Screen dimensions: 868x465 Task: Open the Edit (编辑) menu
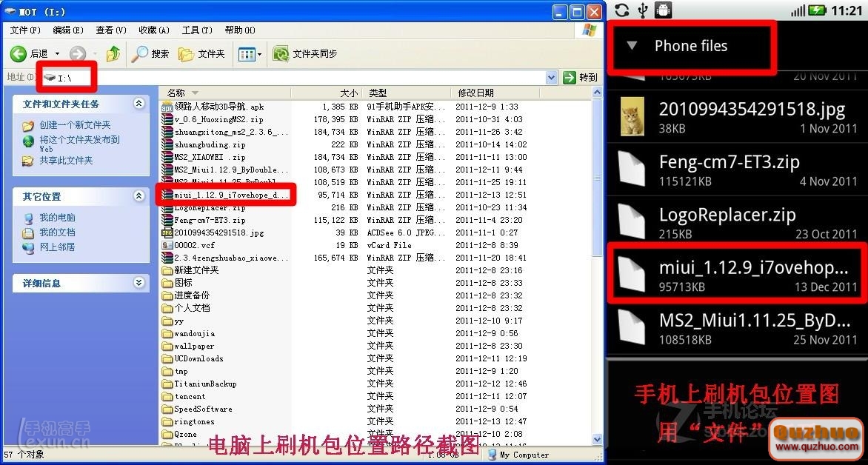pyautogui.click(x=68, y=30)
